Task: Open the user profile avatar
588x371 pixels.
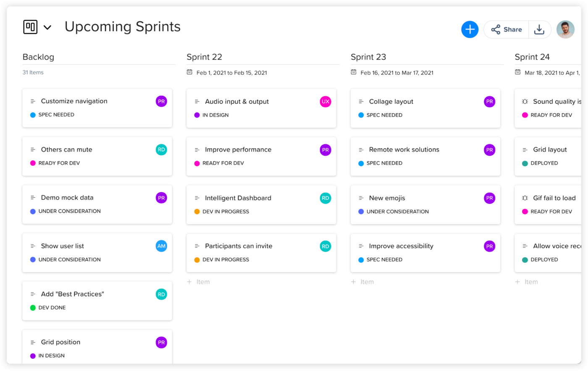Action: tap(565, 29)
